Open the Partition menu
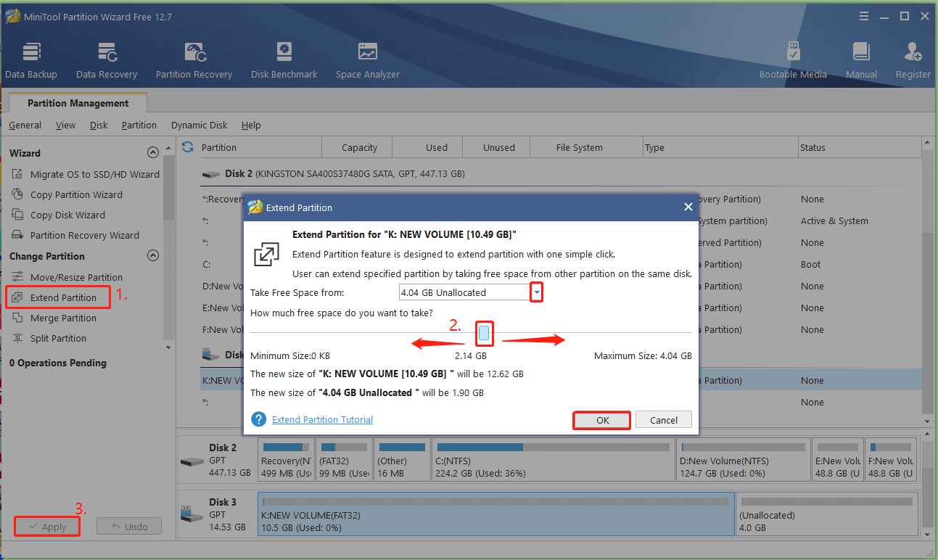This screenshot has height=560, width=938. pyautogui.click(x=139, y=125)
